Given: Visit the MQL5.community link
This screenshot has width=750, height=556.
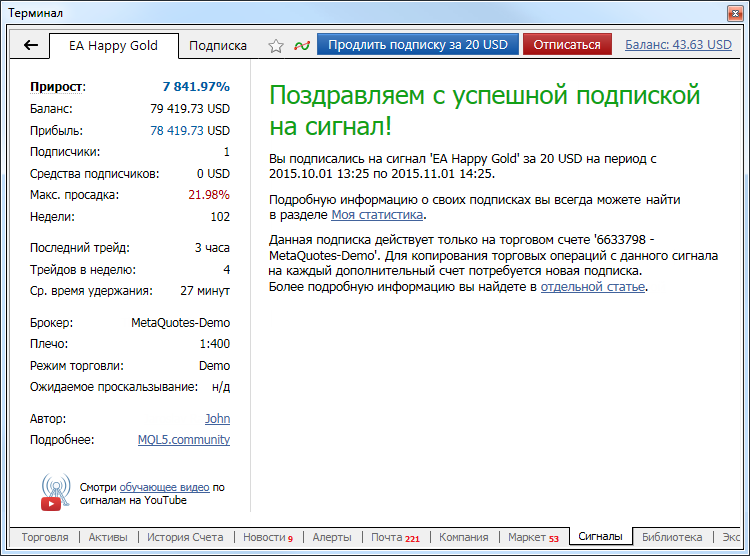Looking at the screenshot, I should pos(184,440).
